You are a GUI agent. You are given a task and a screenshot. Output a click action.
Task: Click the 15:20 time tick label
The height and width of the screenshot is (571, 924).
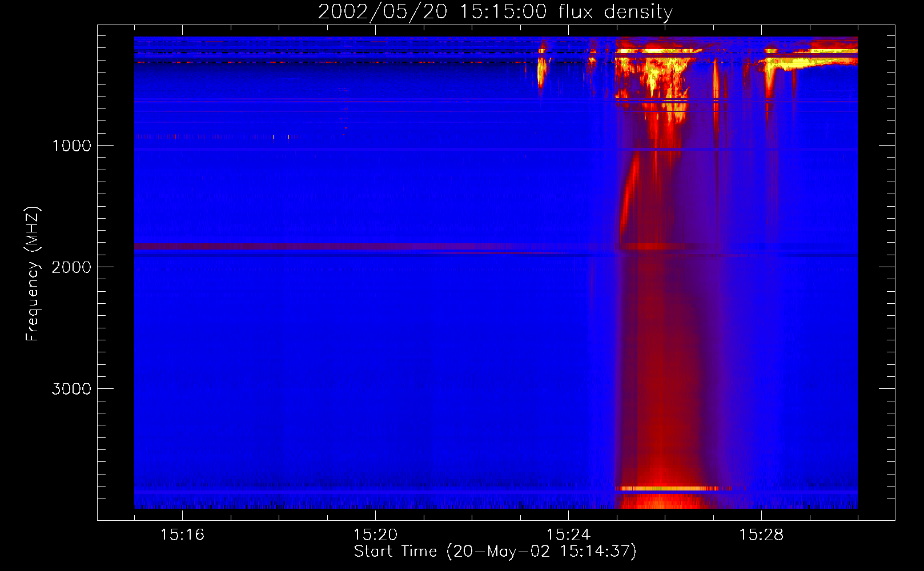tap(375, 534)
